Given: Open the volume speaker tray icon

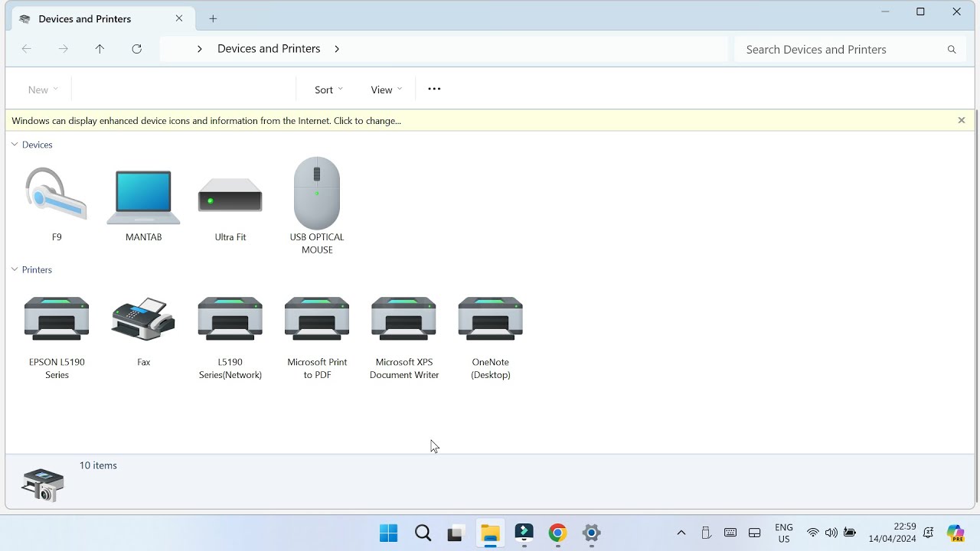Looking at the screenshot, I should (831, 533).
